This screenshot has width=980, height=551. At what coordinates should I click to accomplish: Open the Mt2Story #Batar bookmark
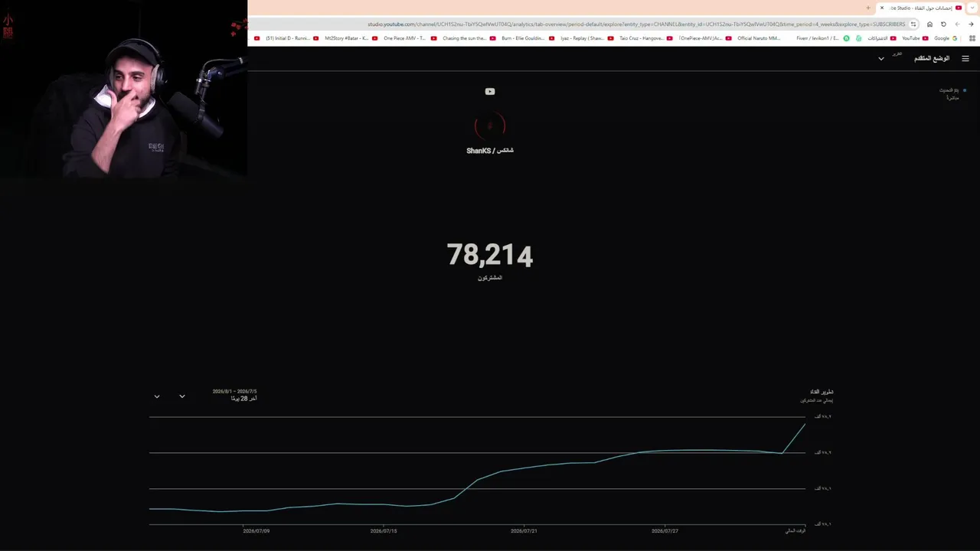click(351, 38)
